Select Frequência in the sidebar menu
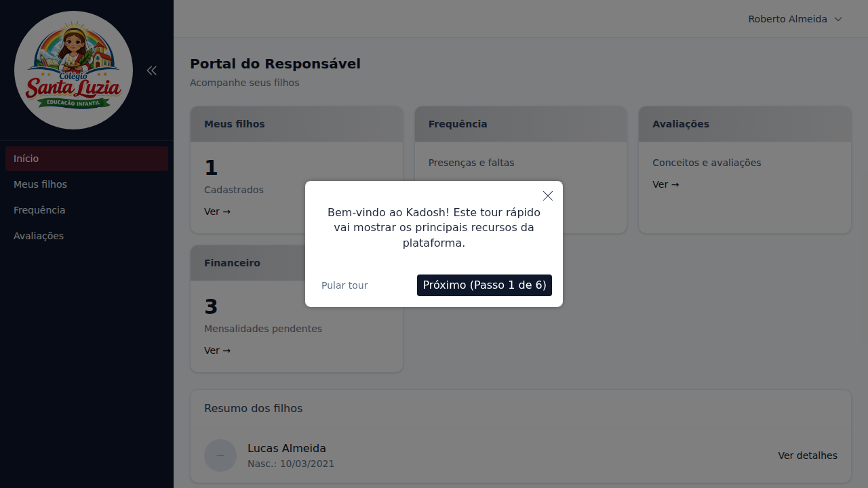 point(40,210)
